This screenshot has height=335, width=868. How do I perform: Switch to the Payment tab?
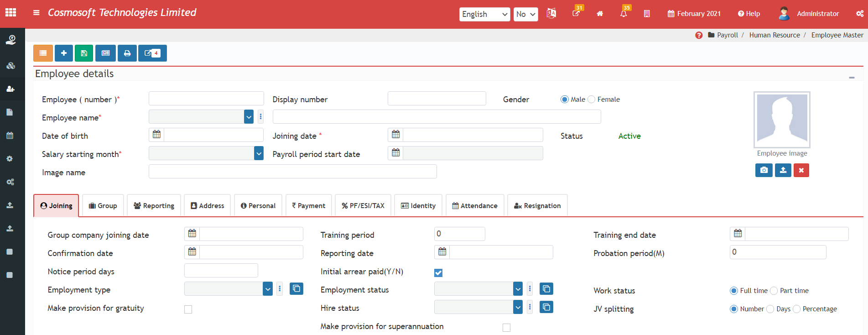pyautogui.click(x=309, y=205)
